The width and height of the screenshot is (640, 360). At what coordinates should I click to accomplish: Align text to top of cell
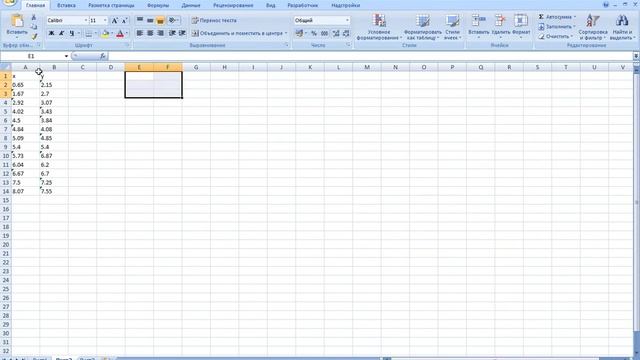[140, 20]
